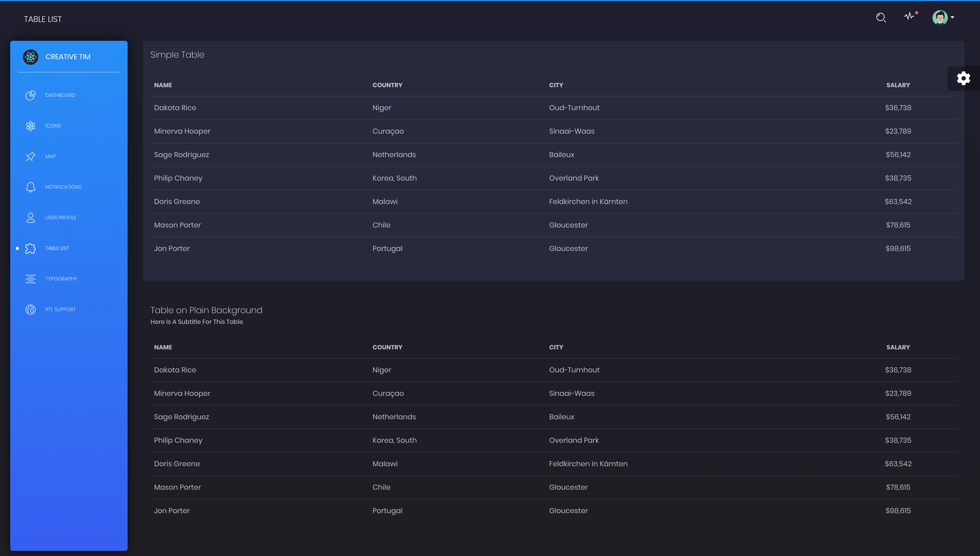The width and height of the screenshot is (980, 556).
Task: Open the Typography menu item
Action: (x=61, y=279)
